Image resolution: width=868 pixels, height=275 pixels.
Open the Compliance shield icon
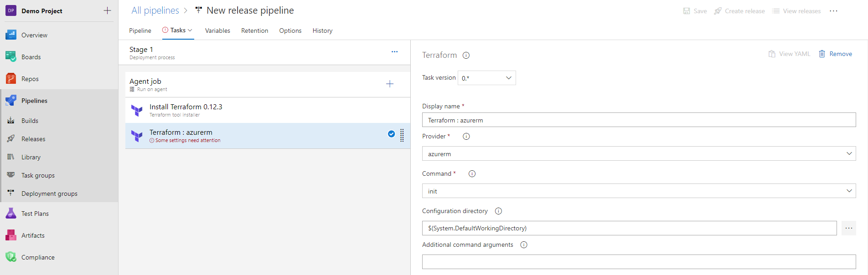(11, 257)
